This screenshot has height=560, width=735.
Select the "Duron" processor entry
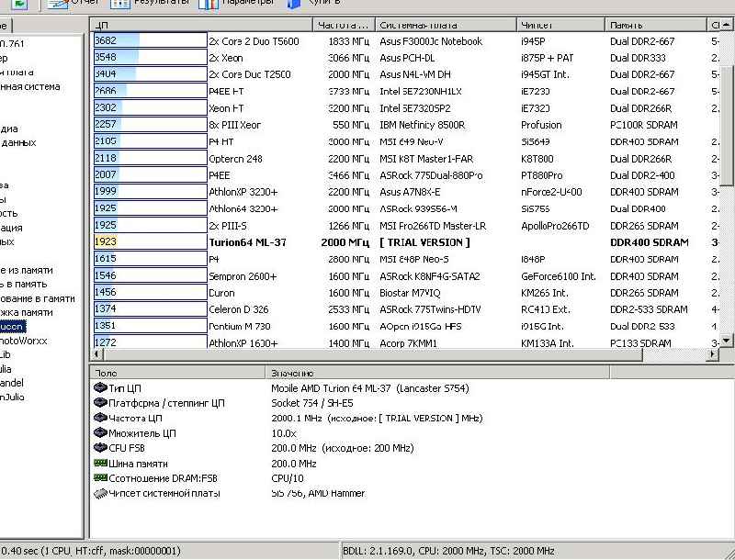click(x=221, y=293)
